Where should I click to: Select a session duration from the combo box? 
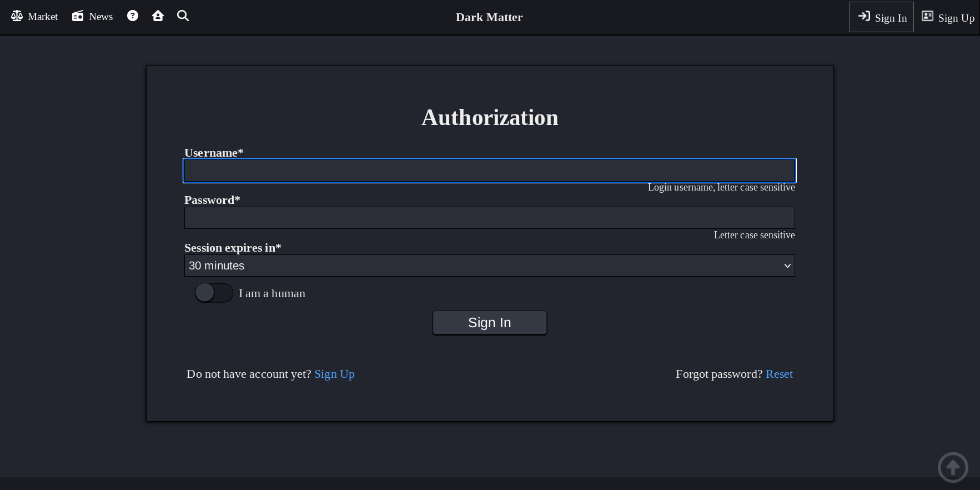coord(489,266)
